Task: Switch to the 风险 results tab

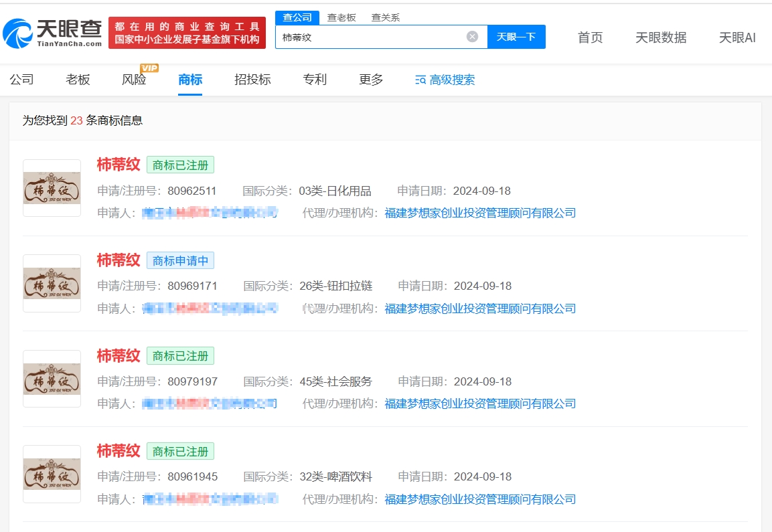Action: [x=134, y=79]
